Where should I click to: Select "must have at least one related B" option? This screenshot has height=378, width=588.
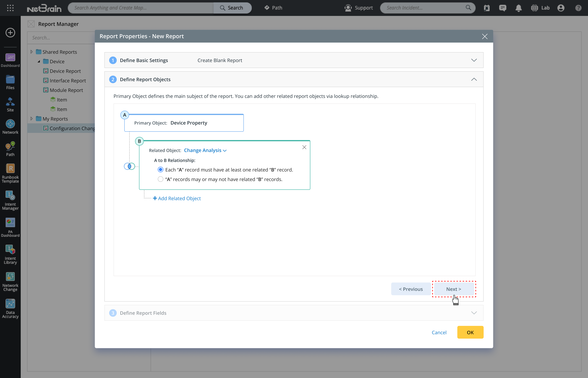point(160,170)
